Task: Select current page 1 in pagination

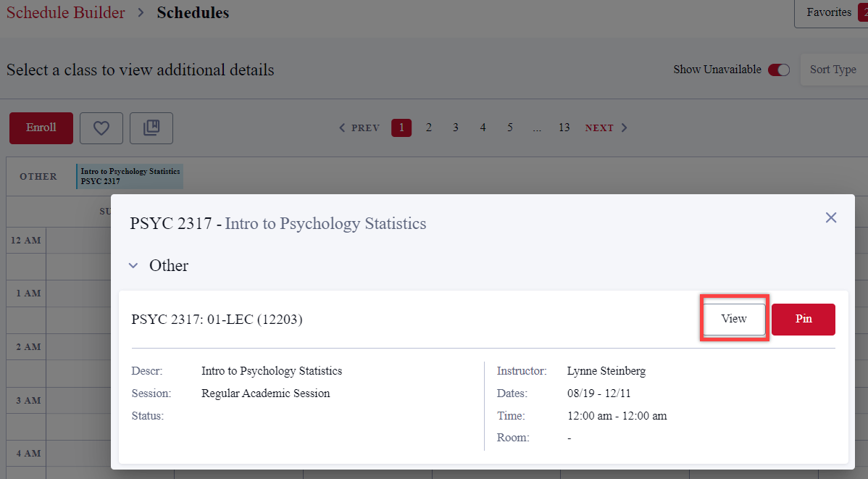Action: (401, 128)
